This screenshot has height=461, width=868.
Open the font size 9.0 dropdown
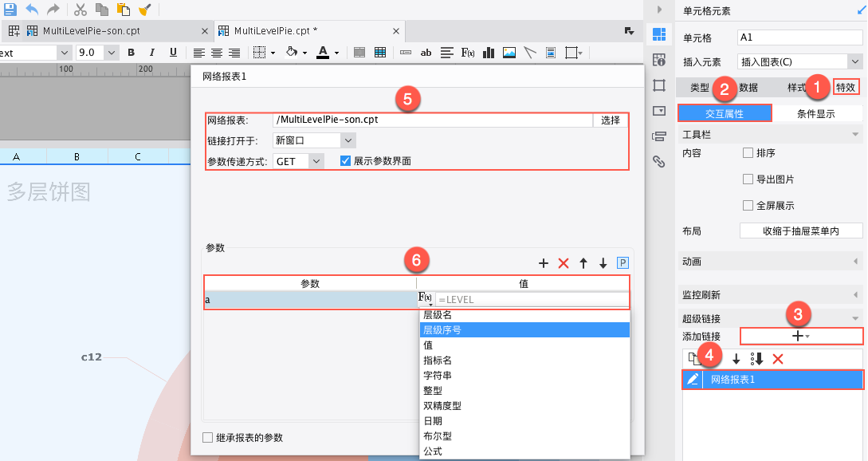click(112, 53)
